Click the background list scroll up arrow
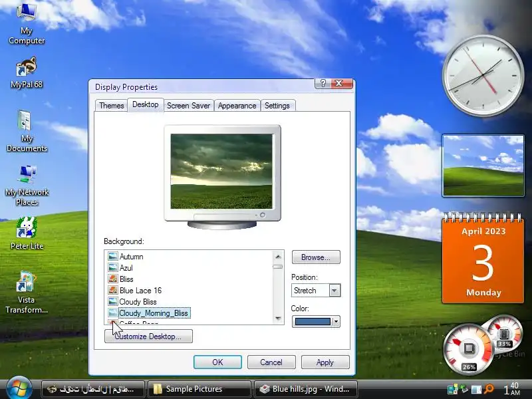Image resolution: width=532 pixels, height=399 pixels. 278,257
